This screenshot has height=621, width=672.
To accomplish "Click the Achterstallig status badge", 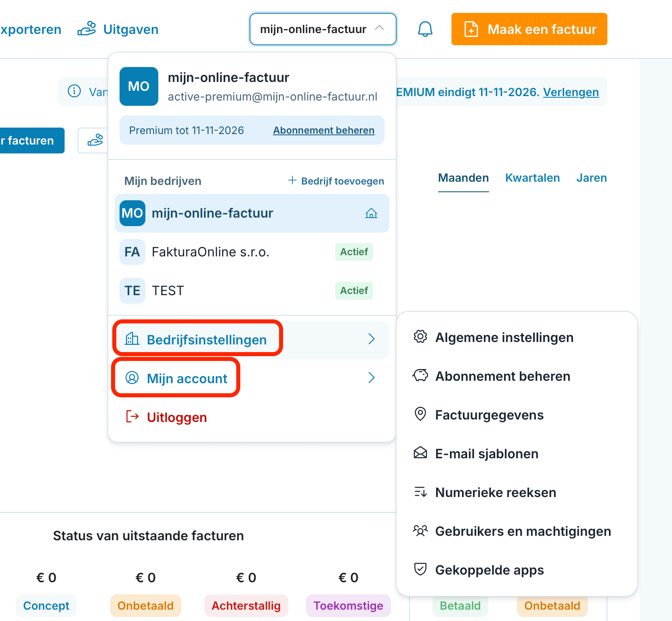I will 246,606.
